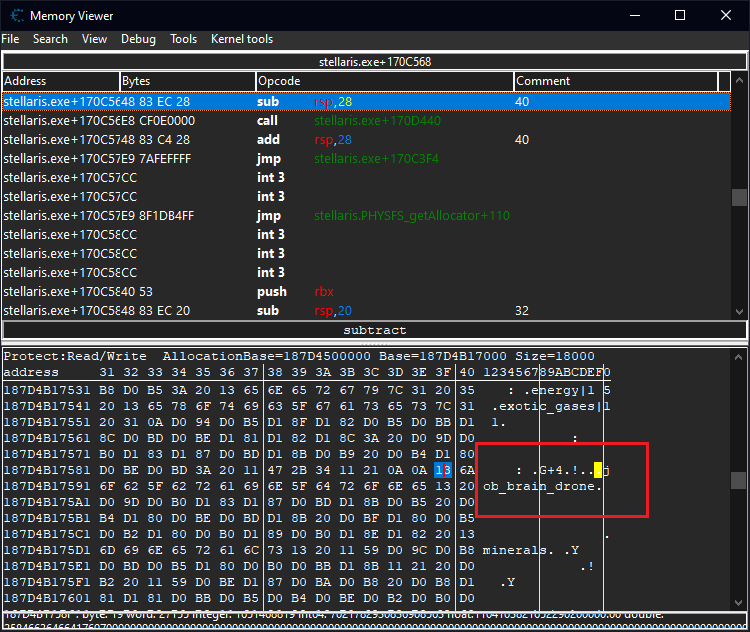
Task: Click the Bytes column header
Action: point(187,81)
